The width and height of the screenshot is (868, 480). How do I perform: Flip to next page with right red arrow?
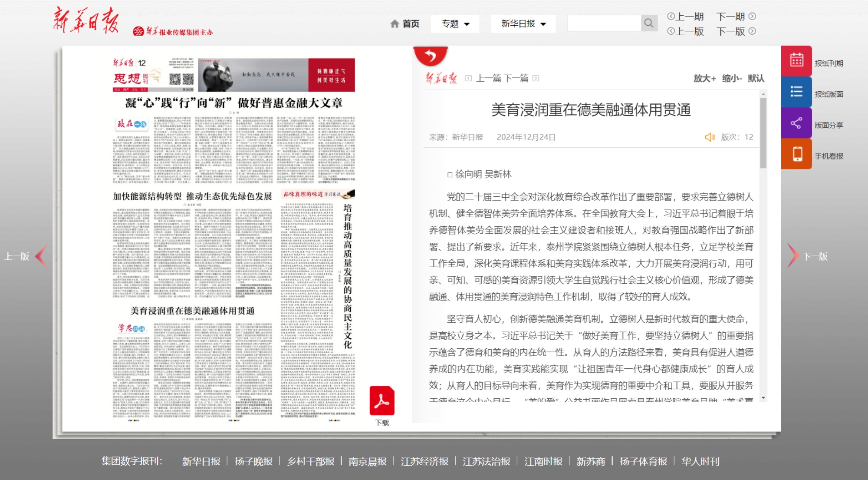coord(792,256)
